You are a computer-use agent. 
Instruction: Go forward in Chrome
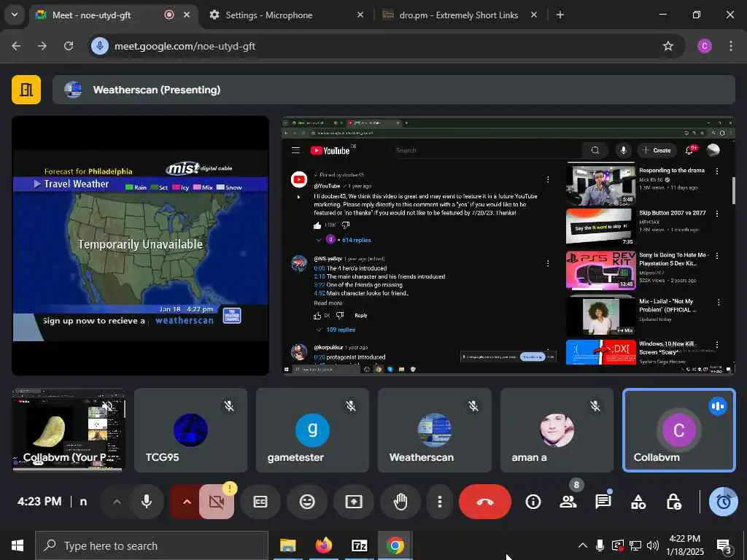[x=42, y=46]
